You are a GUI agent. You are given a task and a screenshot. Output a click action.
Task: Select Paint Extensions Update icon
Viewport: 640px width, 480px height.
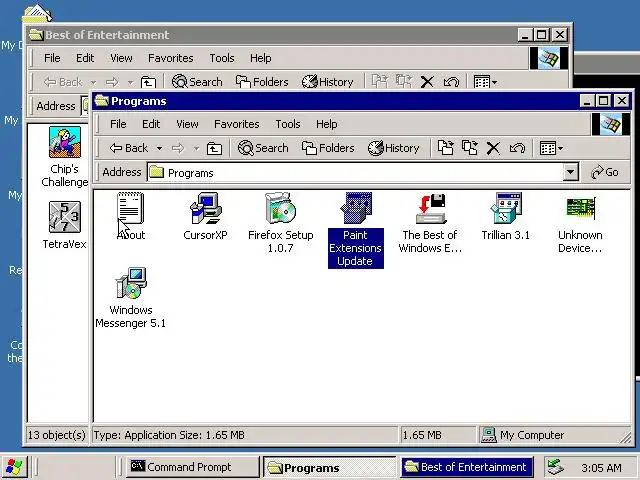[356, 208]
